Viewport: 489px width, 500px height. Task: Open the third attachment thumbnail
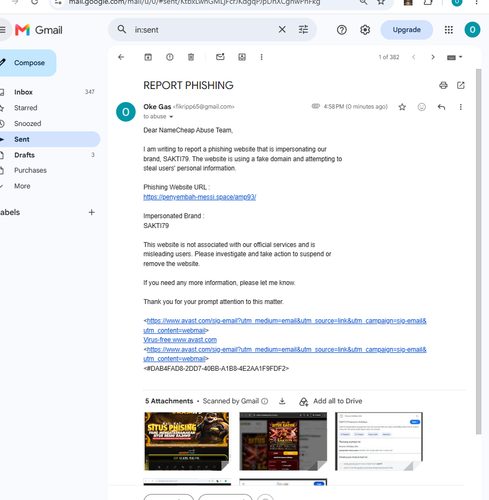pos(379,441)
